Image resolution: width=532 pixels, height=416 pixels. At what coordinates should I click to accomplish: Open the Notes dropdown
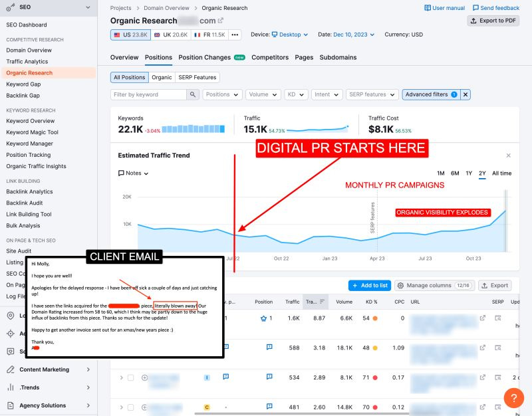tap(134, 173)
